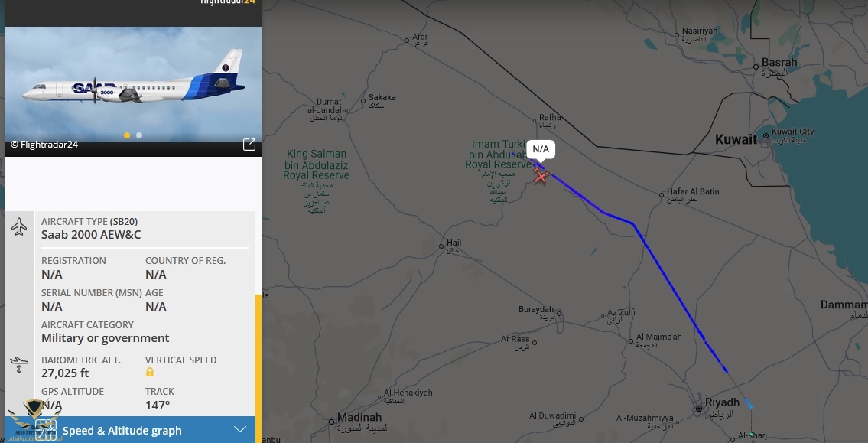Screen dimensions: 868x443
Task: Click the vertical speed lock icon
Action: (x=149, y=372)
